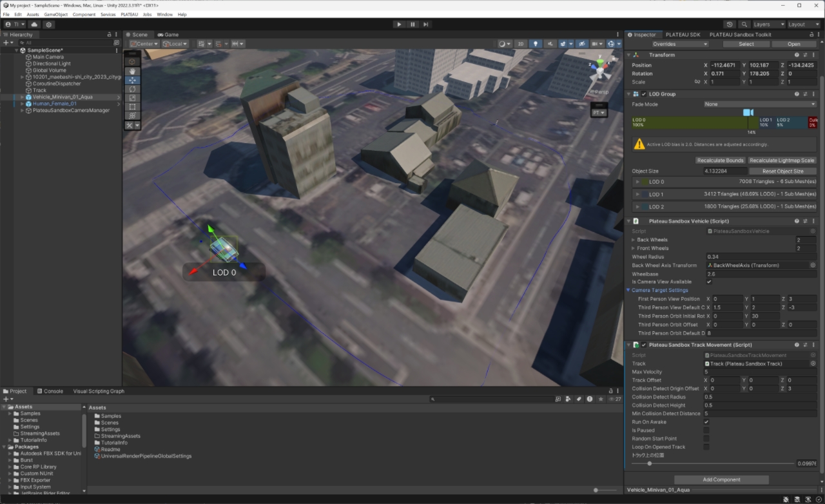Select the Hand view tool
This screenshot has width=825, height=504.
132,71
